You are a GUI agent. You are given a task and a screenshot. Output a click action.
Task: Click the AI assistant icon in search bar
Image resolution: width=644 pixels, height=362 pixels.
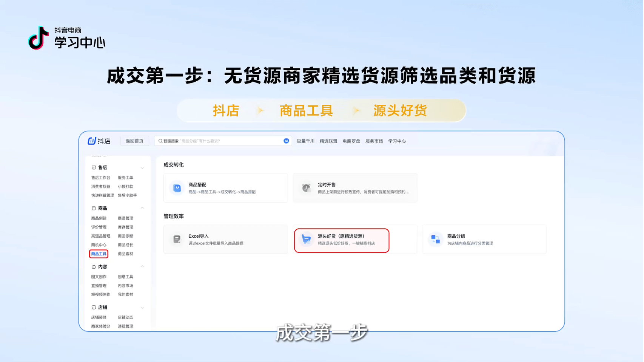tap(286, 141)
